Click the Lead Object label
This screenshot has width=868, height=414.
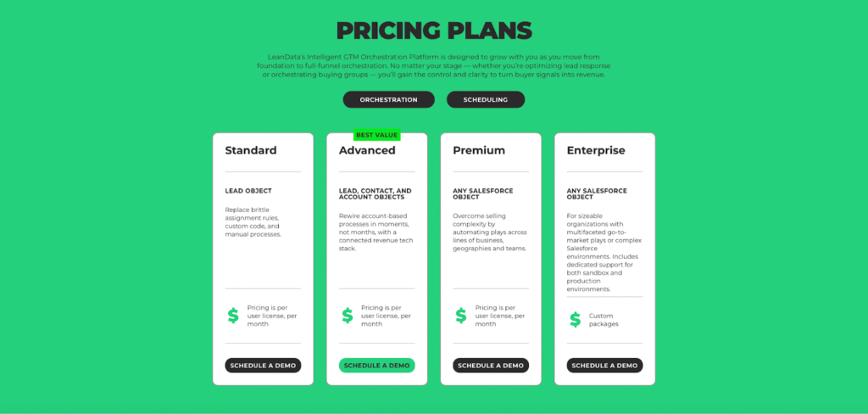tap(248, 191)
